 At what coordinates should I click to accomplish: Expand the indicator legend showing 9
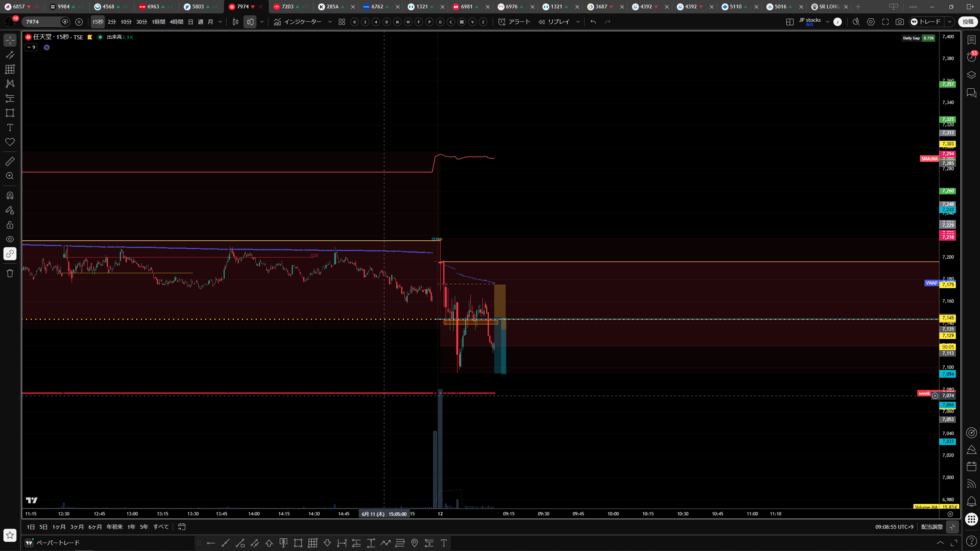[x=31, y=47]
